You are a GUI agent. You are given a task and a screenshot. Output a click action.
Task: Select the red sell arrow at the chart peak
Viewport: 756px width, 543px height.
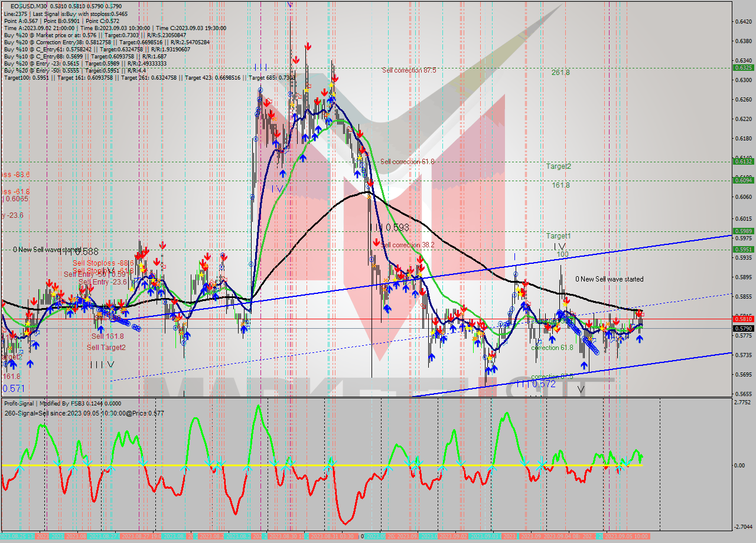[x=307, y=45]
